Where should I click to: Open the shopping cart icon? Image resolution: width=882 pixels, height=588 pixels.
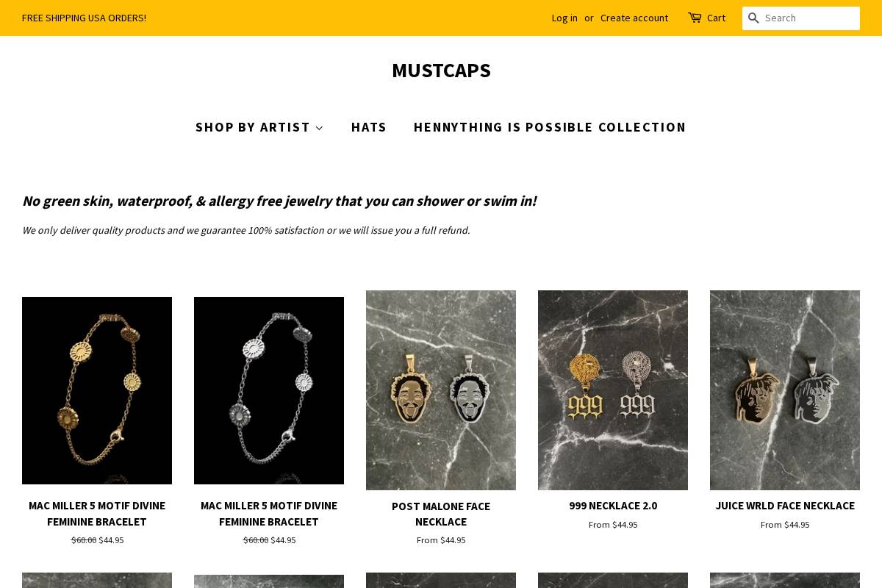coord(695,18)
